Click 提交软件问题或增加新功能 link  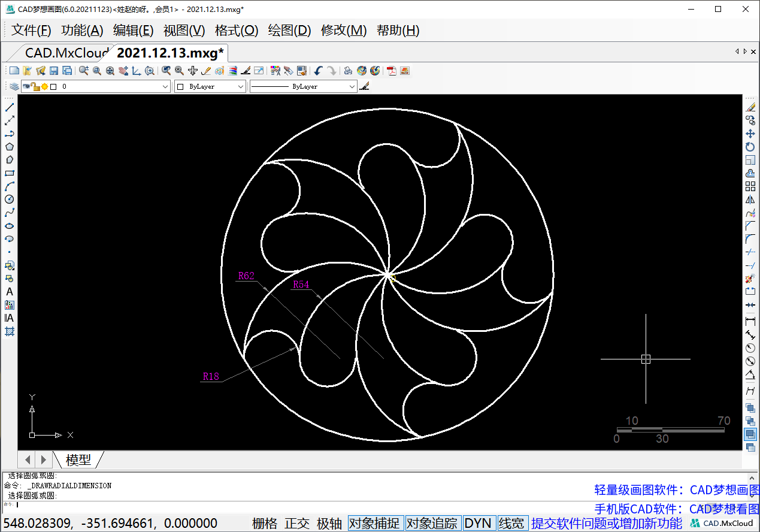point(606,523)
